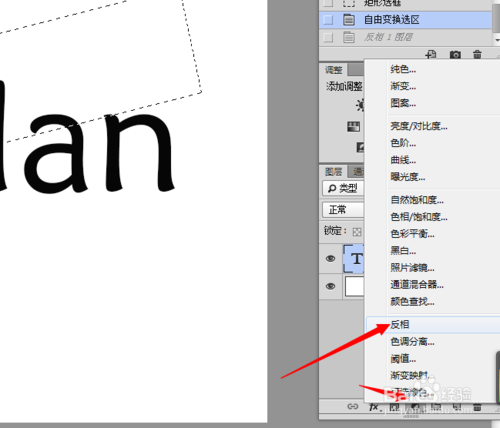Click the camera new snapshot icon

tap(455, 54)
